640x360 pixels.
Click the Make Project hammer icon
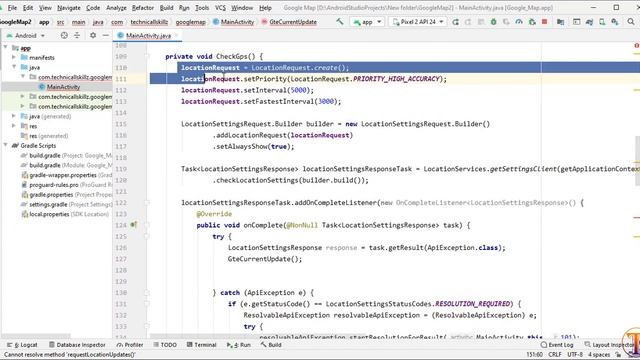click(x=340, y=22)
